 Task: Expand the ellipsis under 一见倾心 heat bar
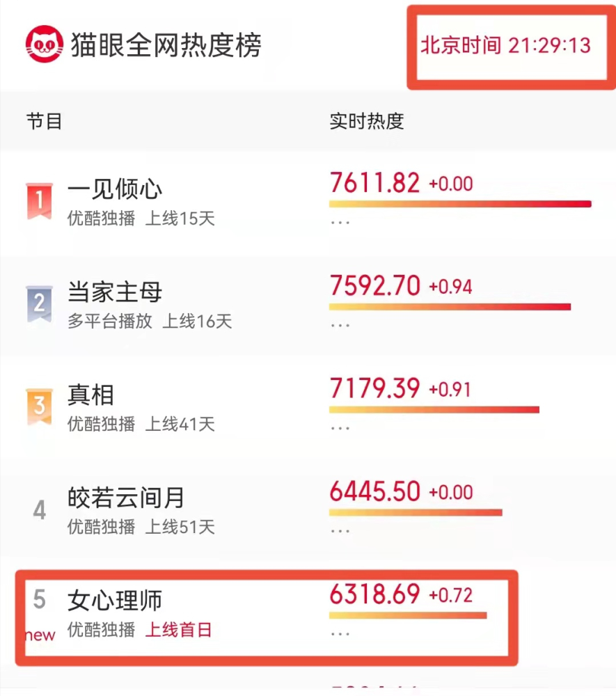tap(340, 223)
